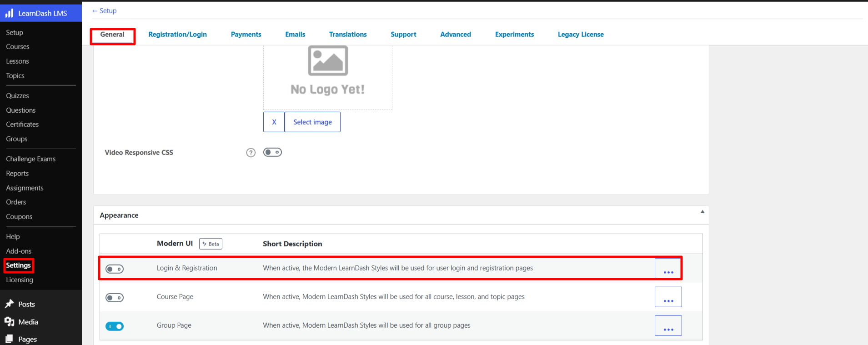Image resolution: width=868 pixels, height=345 pixels.
Task: Click the LearnDash LMS menu header
Action: [x=41, y=13]
